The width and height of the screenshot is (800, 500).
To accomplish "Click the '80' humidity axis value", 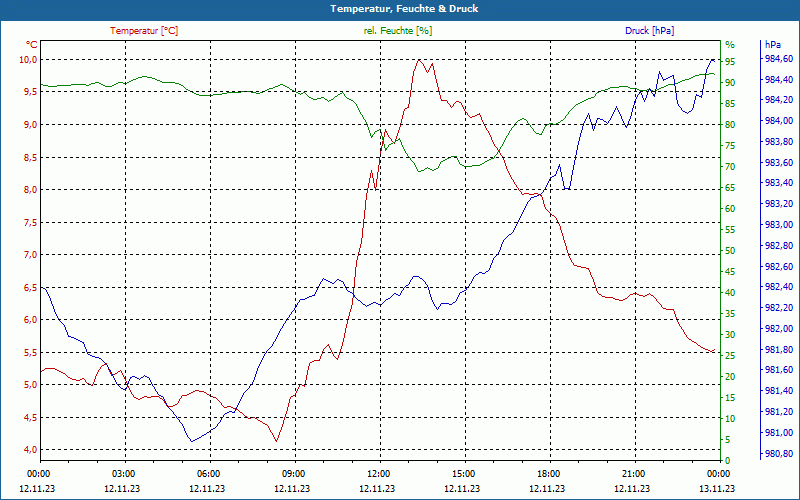I will (730, 124).
